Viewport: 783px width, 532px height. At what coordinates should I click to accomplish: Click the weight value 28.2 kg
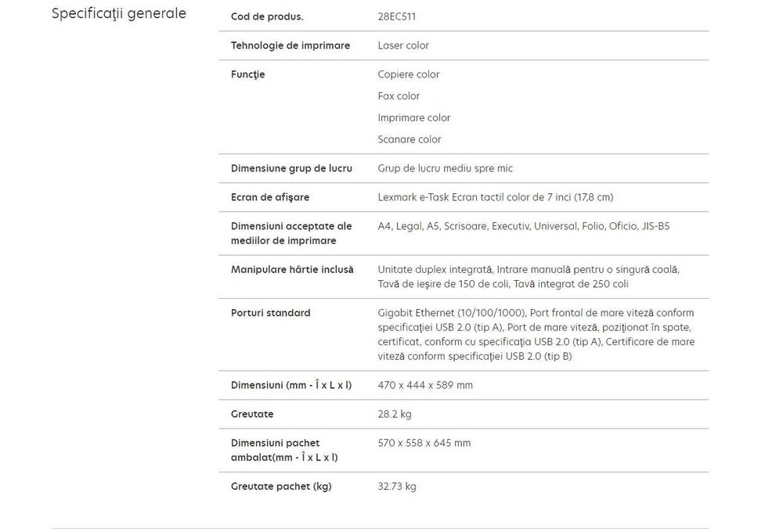pos(395,414)
